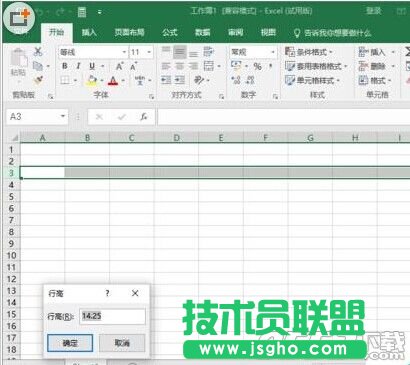The width and height of the screenshot is (410, 365).
Task: Switch to the 数据 tab
Action: click(x=203, y=32)
